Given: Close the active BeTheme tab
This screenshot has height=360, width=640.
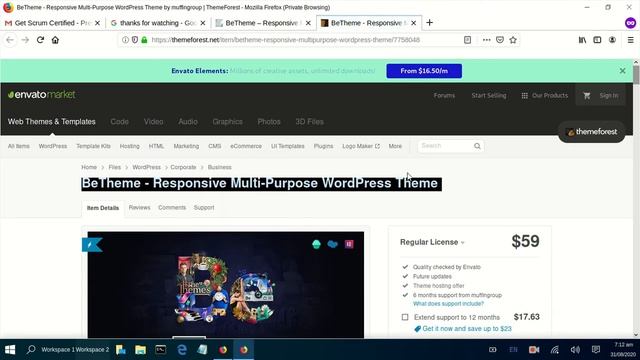Looking at the screenshot, I should 413,23.
